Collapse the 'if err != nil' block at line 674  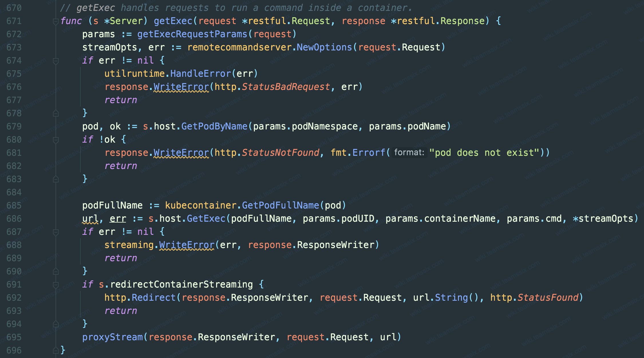coord(56,61)
